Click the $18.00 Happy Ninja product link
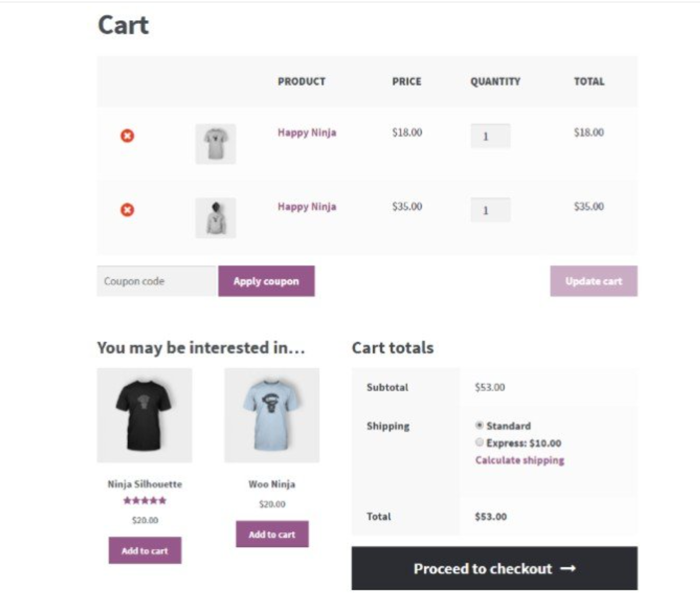Viewport: 700px width, 596px height. pyautogui.click(x=307, y=133)
